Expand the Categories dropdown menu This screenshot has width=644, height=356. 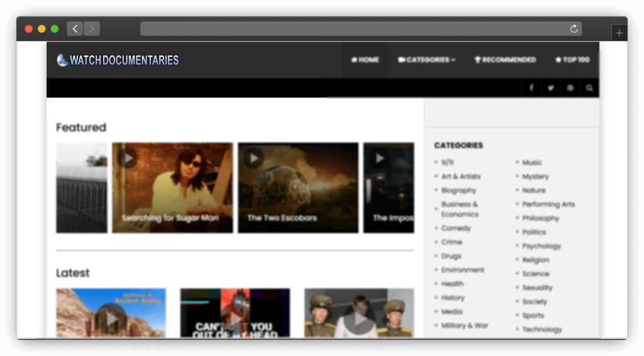pos(427,60)
